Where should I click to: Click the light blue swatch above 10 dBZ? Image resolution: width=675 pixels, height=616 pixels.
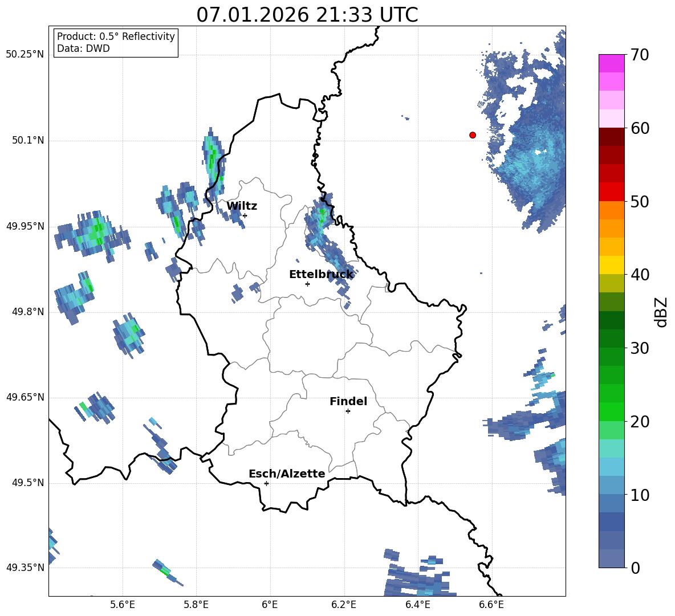point(611,467)
